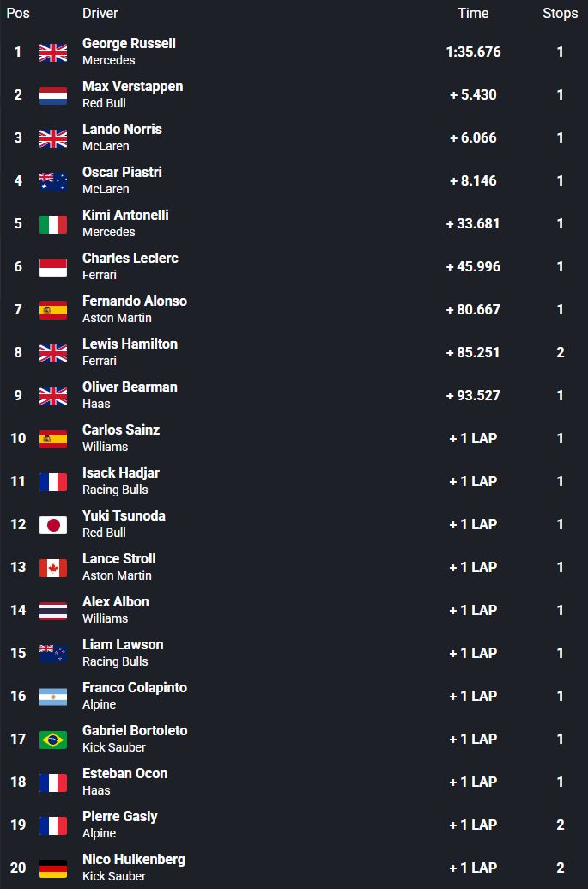Click the Italian flag by Kimi Antonelli
The width and height of the screenshot is (588, 889).
53,224
